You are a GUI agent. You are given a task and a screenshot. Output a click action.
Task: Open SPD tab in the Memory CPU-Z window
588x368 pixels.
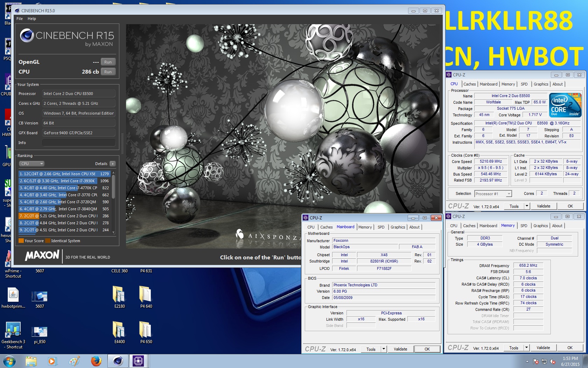pos(524,226)
